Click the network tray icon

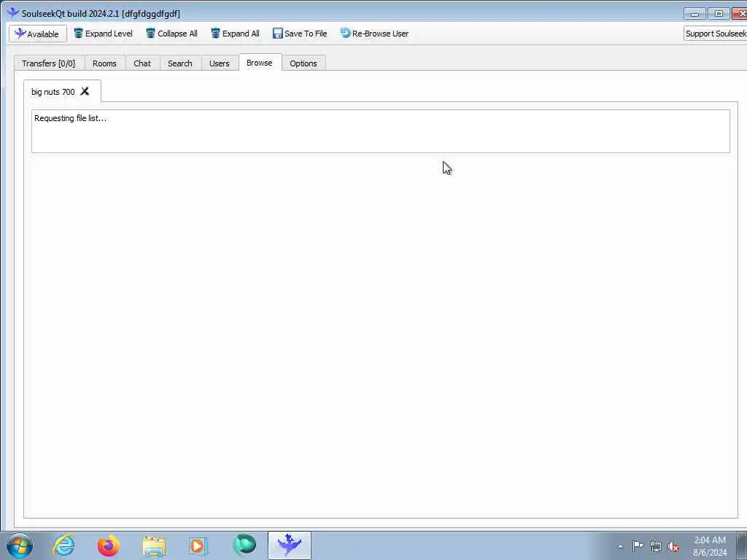(x=656, y=546)
